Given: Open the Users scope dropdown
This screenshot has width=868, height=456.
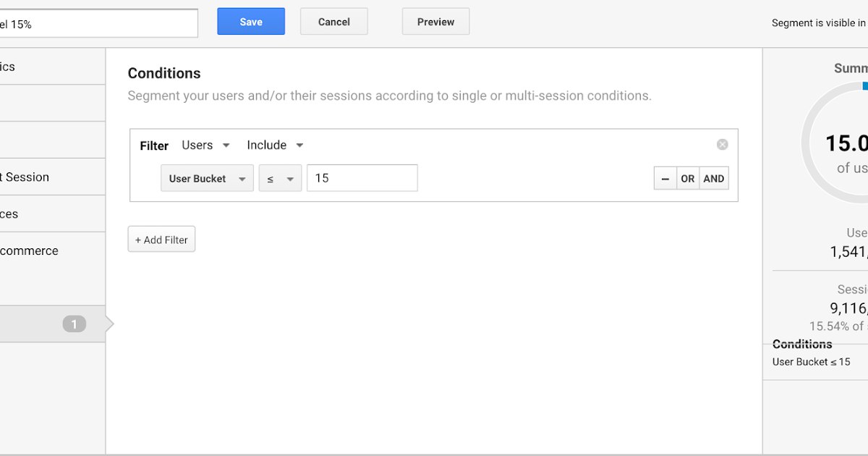Looking at the screenshot, I should point(205,145).
